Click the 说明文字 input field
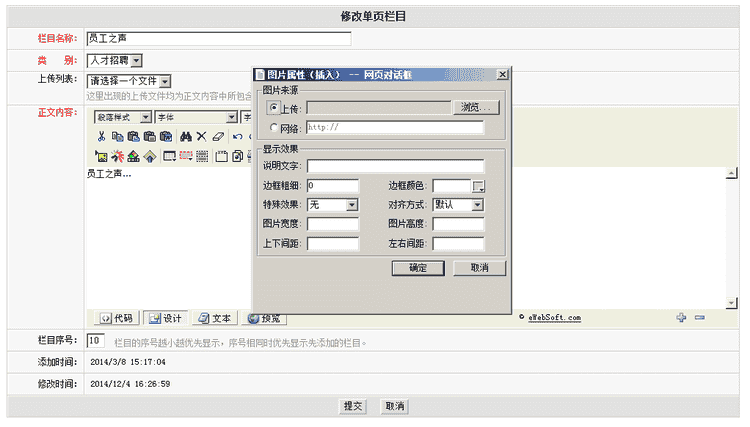750x427 pixels. [x=396, y=166]
